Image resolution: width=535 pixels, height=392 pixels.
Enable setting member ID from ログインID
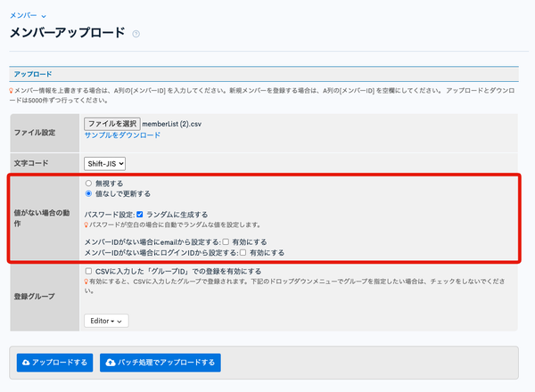(243, 253)
